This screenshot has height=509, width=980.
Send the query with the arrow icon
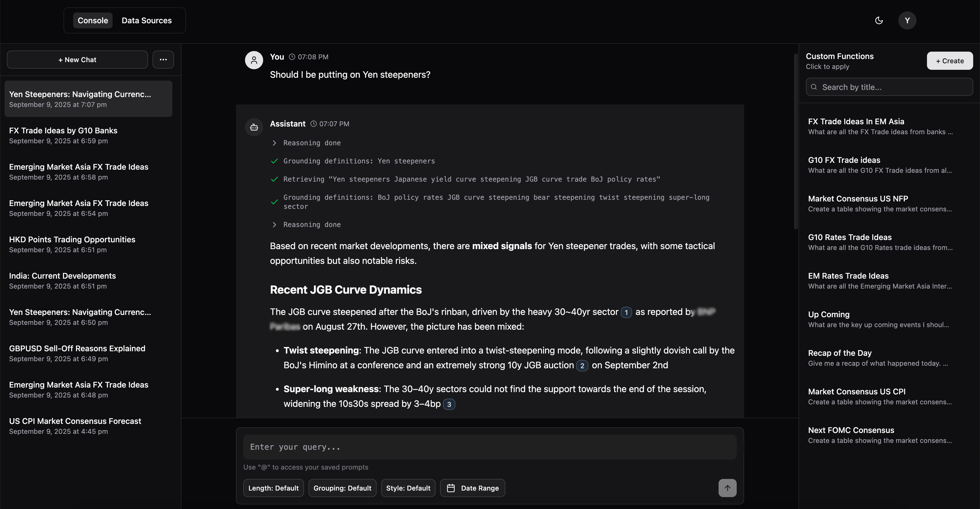pyautogui.click(x=727, y=488)
